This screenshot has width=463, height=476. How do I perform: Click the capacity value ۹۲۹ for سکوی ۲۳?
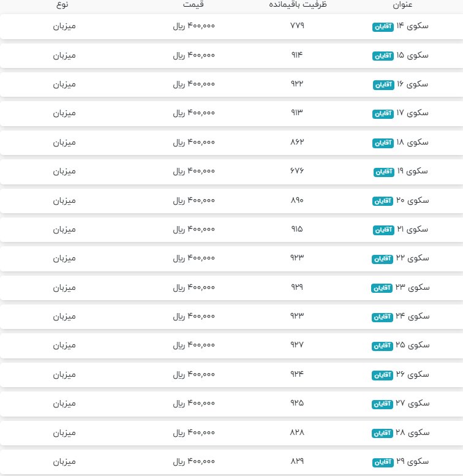[x=297, y=287]
